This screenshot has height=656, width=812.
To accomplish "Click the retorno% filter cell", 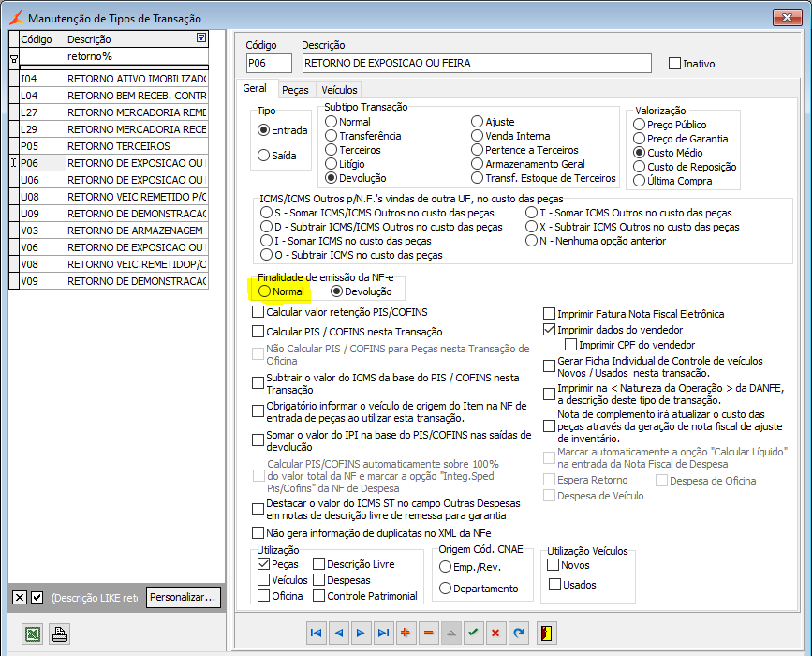I will [x=138, y=56].
